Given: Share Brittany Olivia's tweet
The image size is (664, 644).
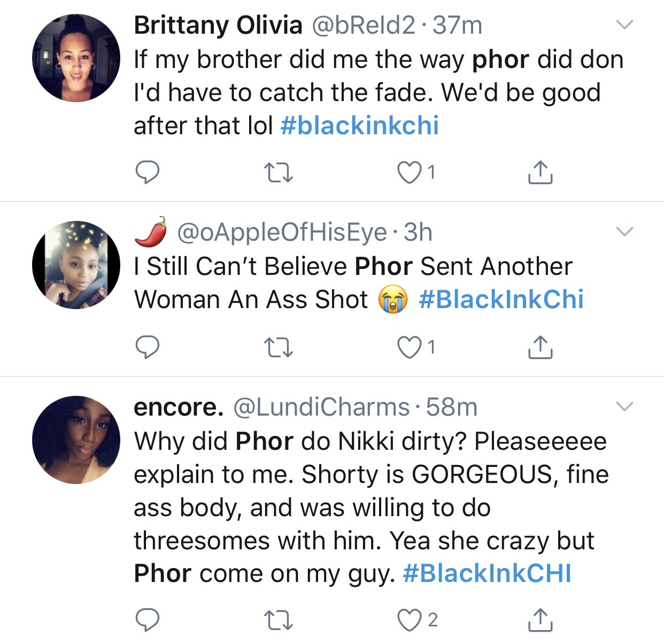Looking at the screenshot, I should pyautogui.click(x=540, y=172).
